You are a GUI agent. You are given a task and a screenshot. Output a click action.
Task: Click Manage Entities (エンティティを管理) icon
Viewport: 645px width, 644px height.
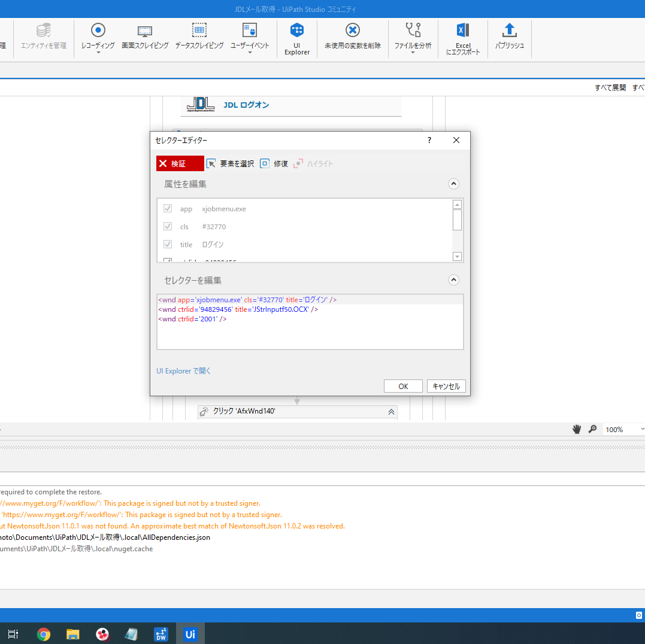44,30
